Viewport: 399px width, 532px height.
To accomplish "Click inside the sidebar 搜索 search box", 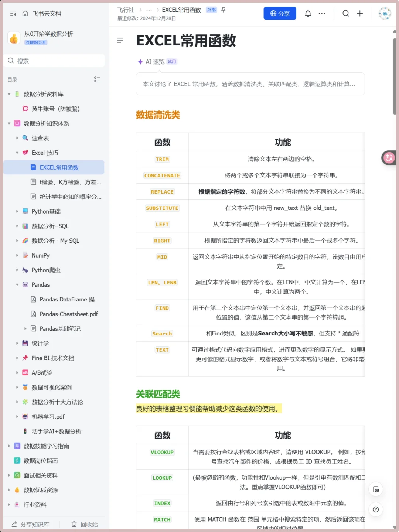I will pyautogui.click(x=54, y=60).
